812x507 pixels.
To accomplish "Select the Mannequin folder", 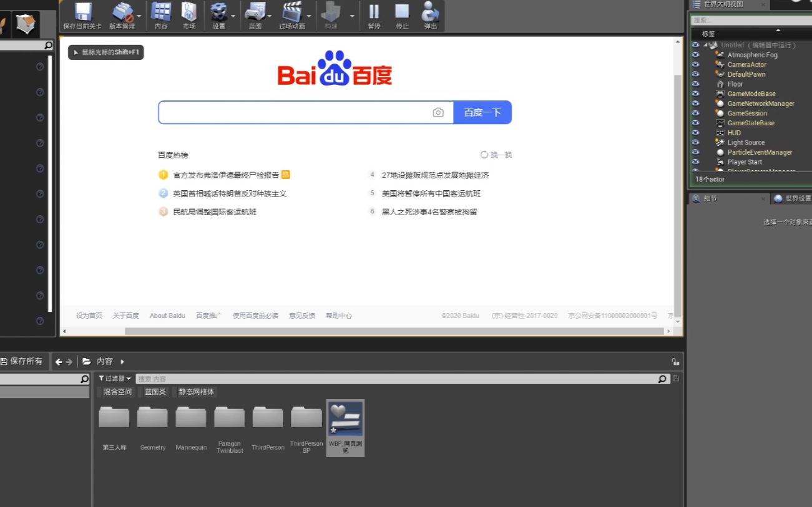I will click(x=191, y=428).
